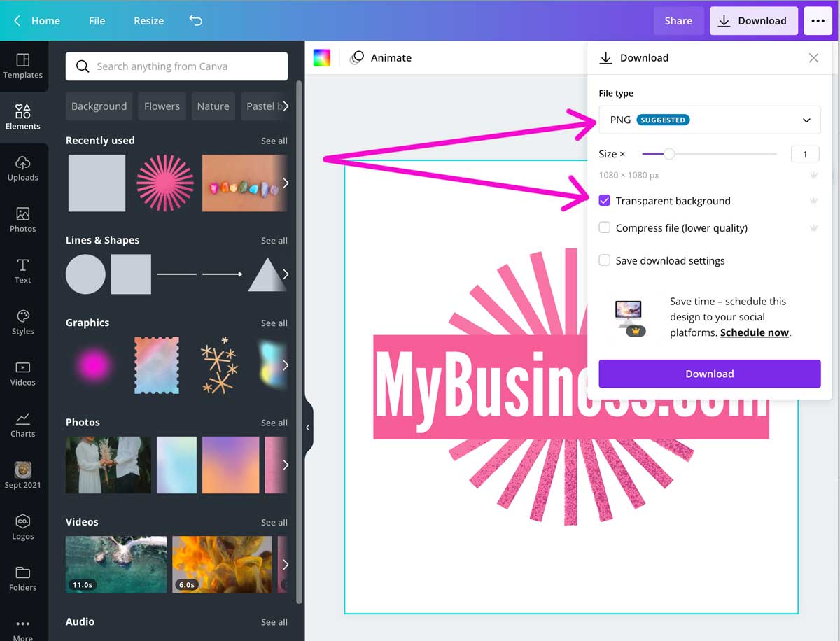The width and height of the screenshot is (840, 641).
Task: Adjust the Size slider handle
Action: pyautogui.click(x=670, y=154)
